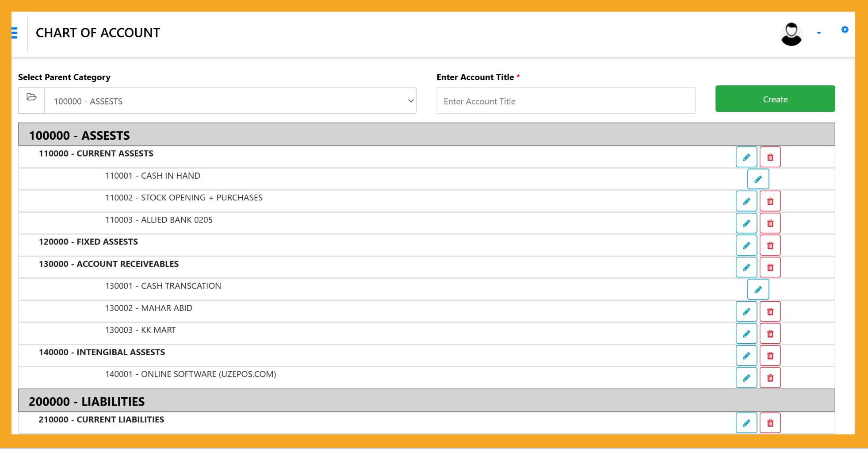The height and width of the screenshot is (449, 868).
Task: Edit the 130001 - CASH TRANSCATION account
Action: click(x=758, y=289)
